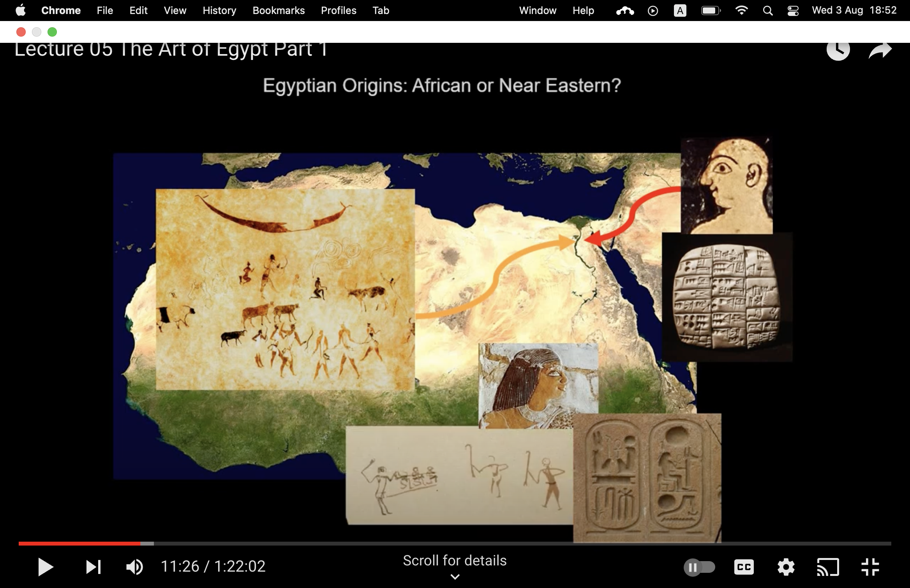Cast video using the Cast icon
This screenshot has height=588, width=910.
pyautogui.click(x=828, y=567)
